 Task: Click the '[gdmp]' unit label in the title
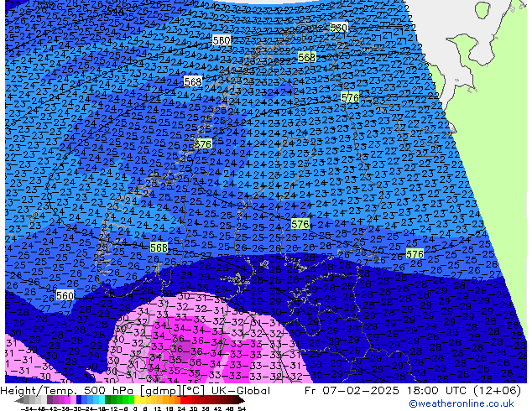tap(163, 391)
